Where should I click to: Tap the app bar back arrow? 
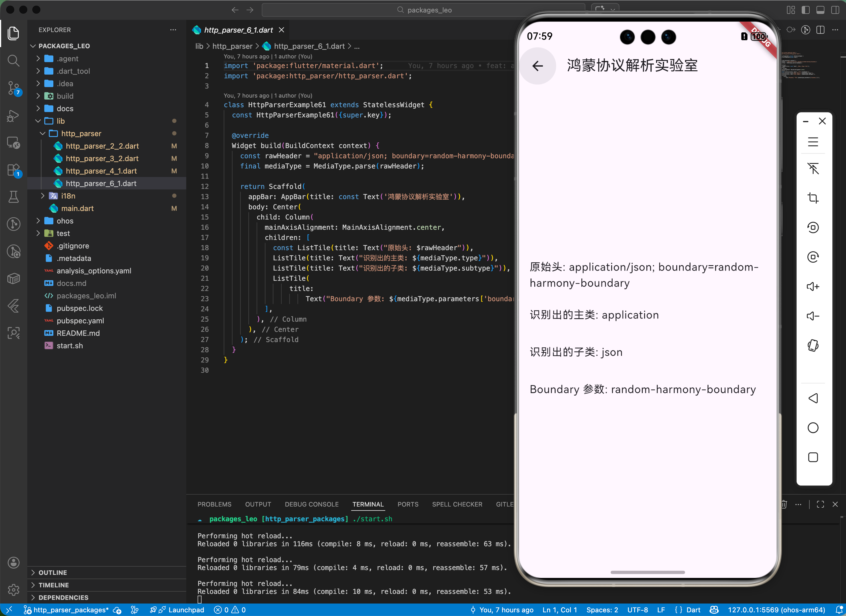coord(537,66)
